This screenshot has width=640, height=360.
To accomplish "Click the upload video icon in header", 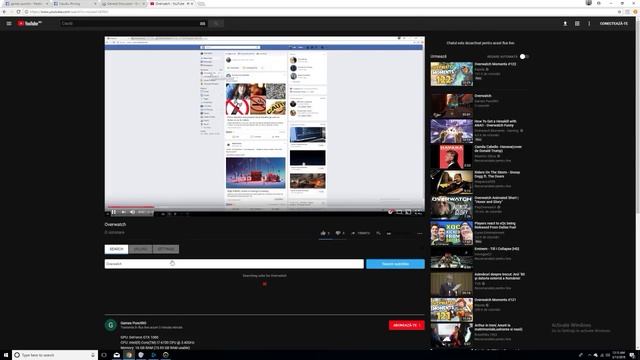I will pyautogui.click(x=565, y=24).
